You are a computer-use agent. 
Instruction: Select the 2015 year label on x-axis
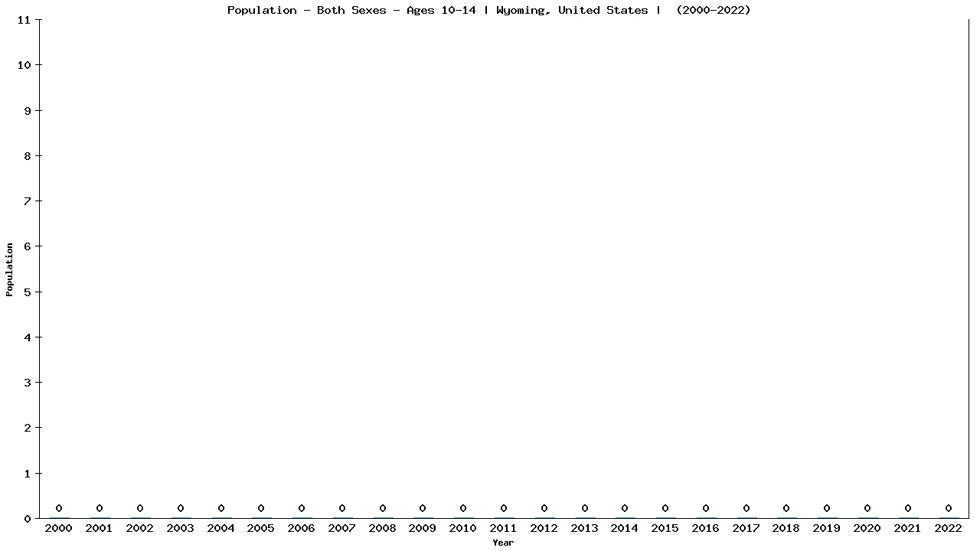(665, 528)
